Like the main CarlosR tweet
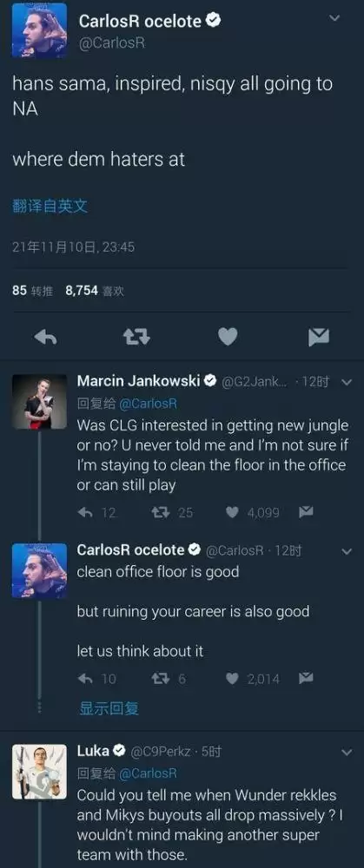The height and width of the screenshot is (868, 364). (227, 337)
